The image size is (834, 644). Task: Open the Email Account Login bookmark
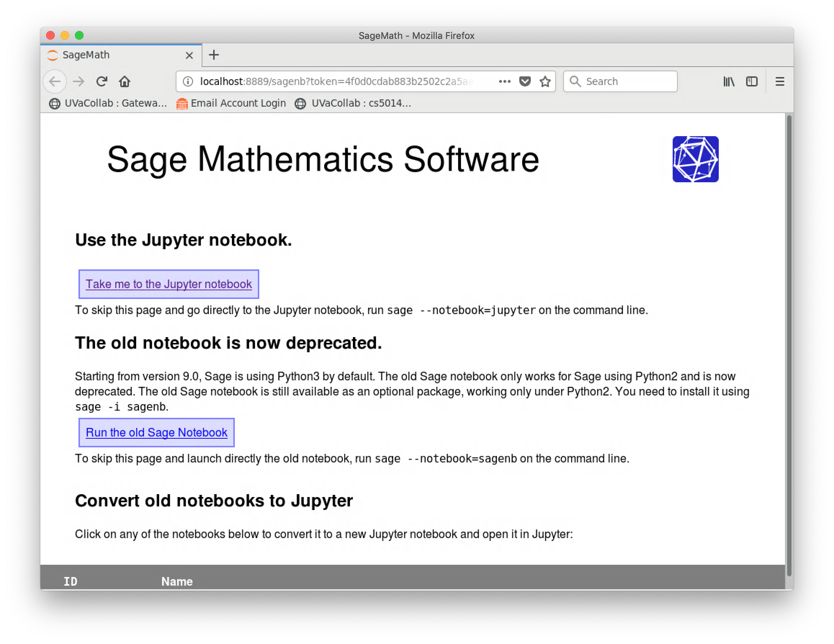pyautogui.click(x=231, y=103)
